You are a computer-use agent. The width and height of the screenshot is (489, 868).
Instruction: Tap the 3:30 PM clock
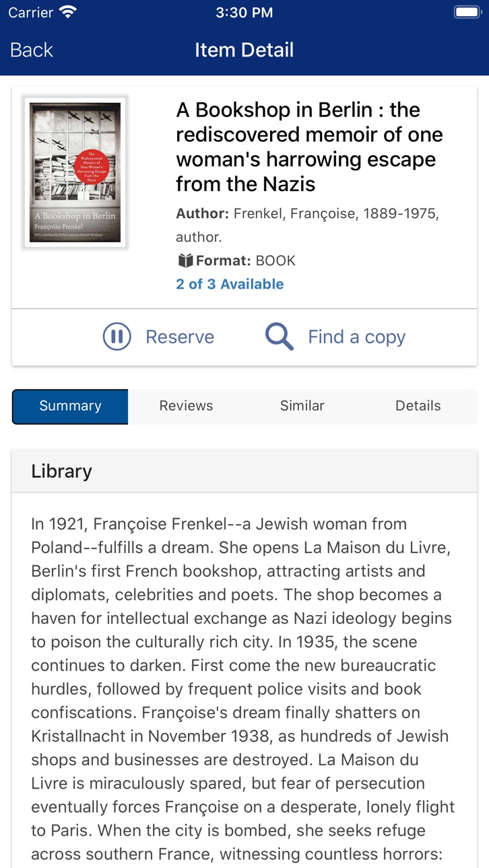(x=244, y=12)
